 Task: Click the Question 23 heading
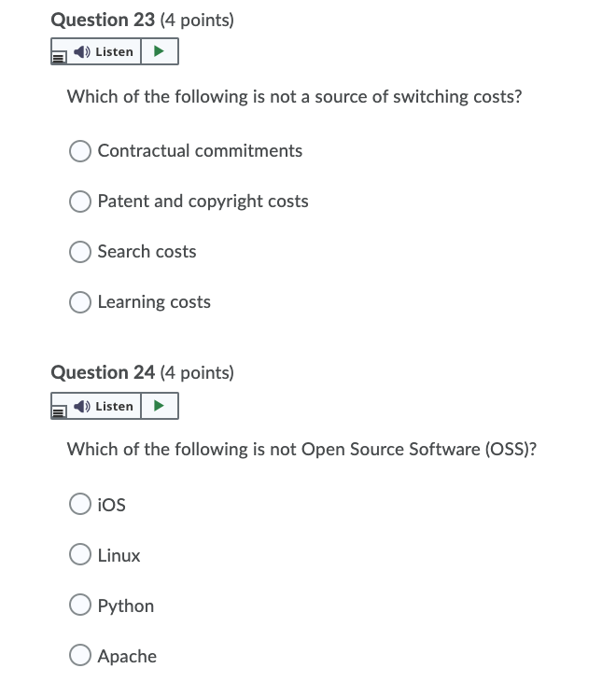coord(90,20)
